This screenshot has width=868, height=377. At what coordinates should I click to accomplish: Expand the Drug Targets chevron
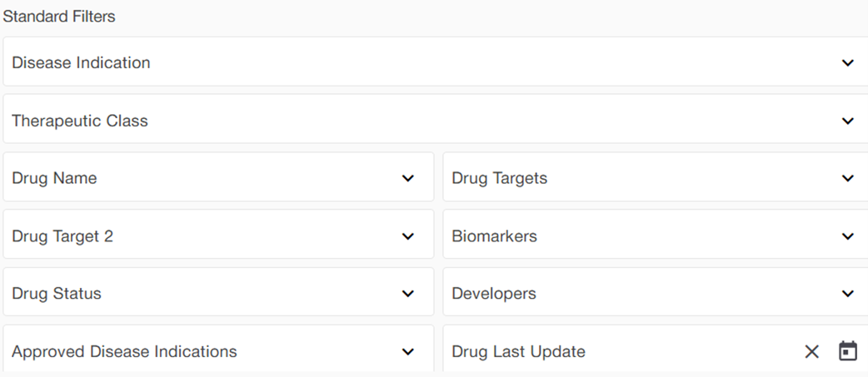tap(847, 178)
